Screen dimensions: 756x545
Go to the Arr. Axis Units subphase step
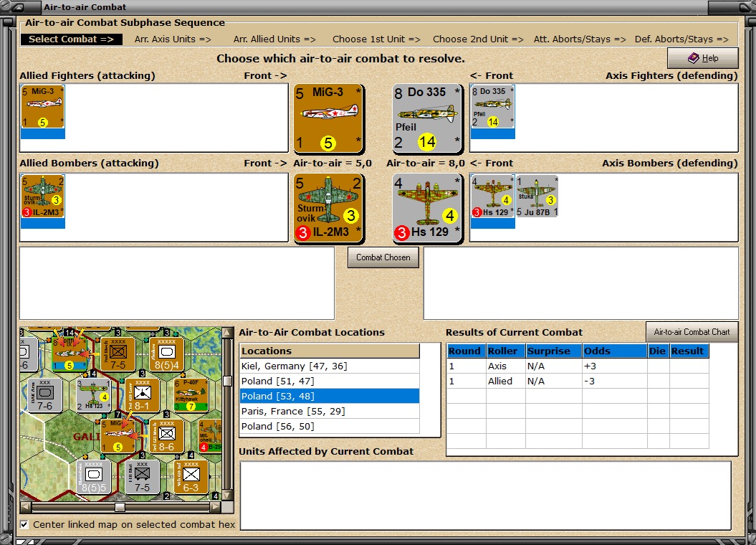point(173,39)
